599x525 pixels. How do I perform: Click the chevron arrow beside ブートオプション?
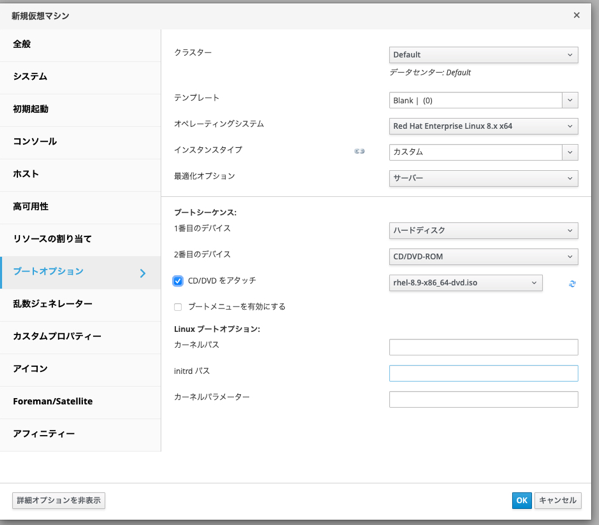coord(142,273)
